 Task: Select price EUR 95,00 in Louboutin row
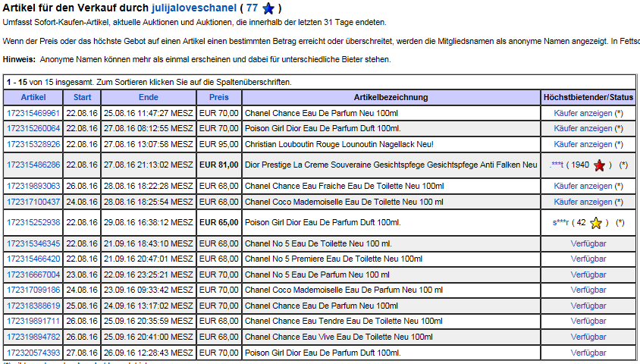(219, 144)
